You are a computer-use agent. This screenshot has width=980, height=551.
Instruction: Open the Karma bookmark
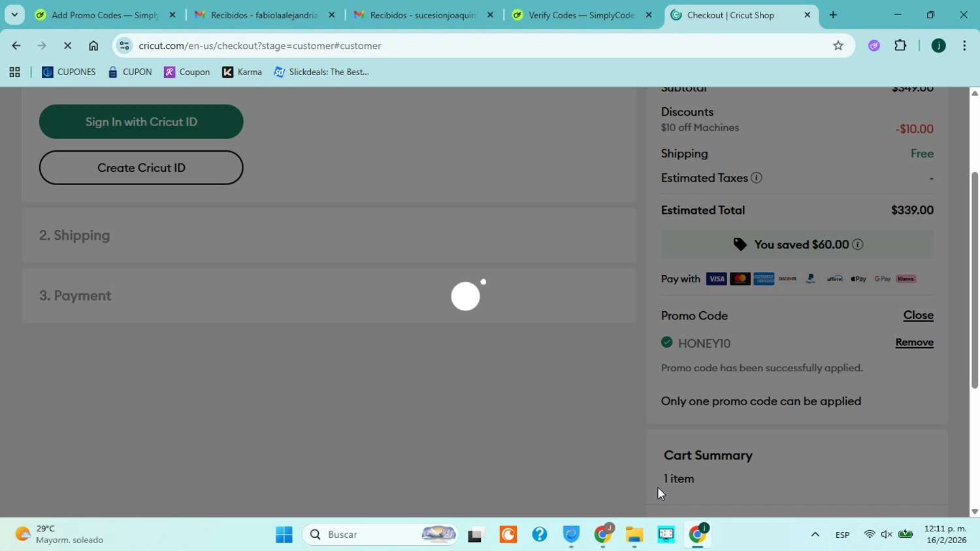coord(242,73)
